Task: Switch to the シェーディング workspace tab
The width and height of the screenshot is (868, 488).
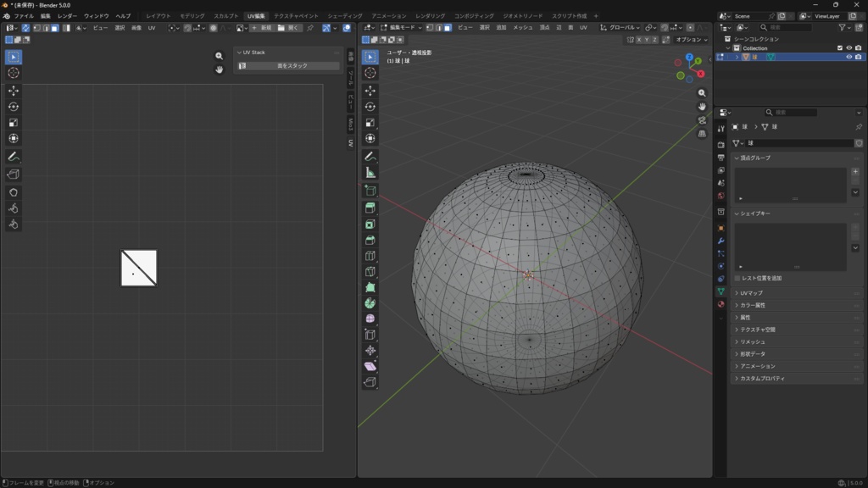Action: click(344, 16)
